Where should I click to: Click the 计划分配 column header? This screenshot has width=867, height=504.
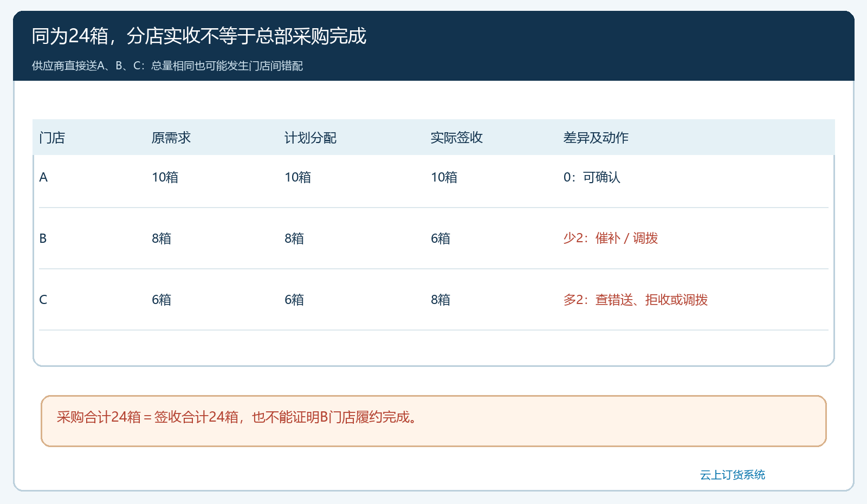coord(310,138)
